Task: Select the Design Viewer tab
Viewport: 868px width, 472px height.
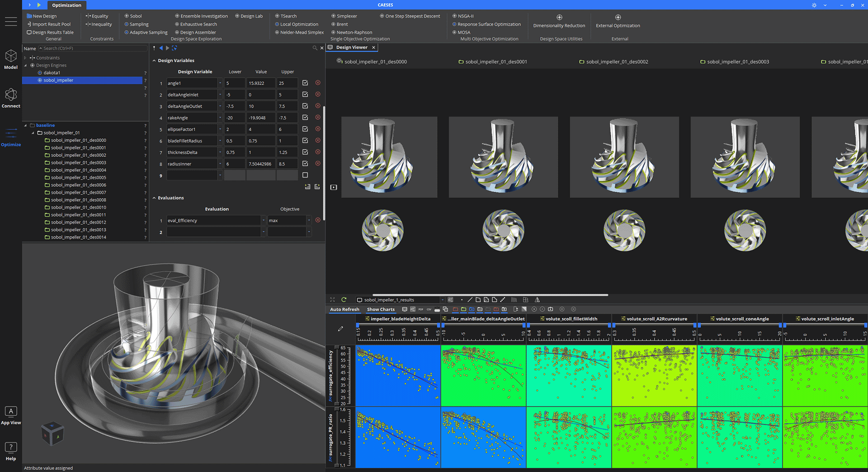Action: click(351, 47)
